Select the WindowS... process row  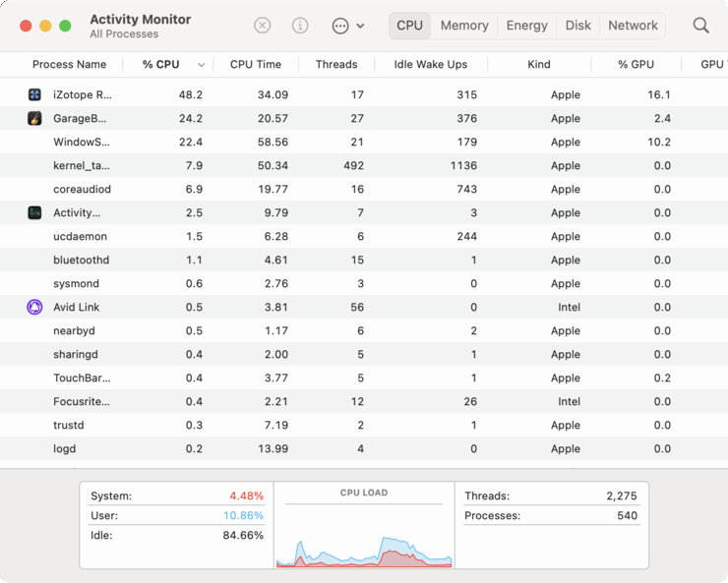tap(364, 142)
